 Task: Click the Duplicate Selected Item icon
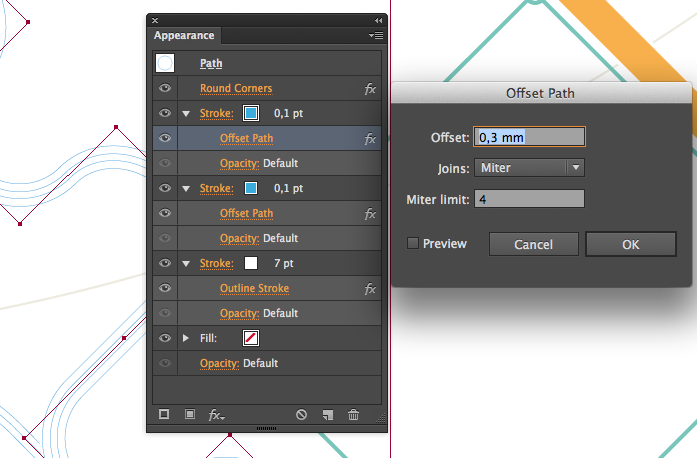tap(327, 414)
